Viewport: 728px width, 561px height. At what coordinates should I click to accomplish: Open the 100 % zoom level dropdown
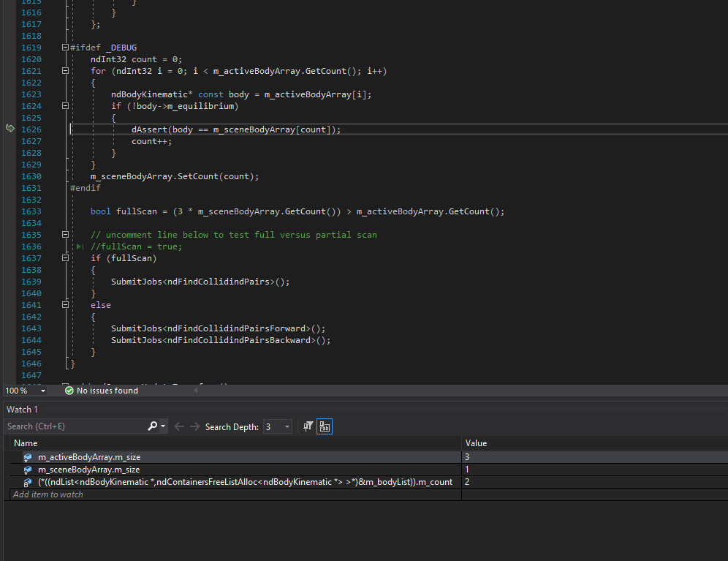(43, 391)
